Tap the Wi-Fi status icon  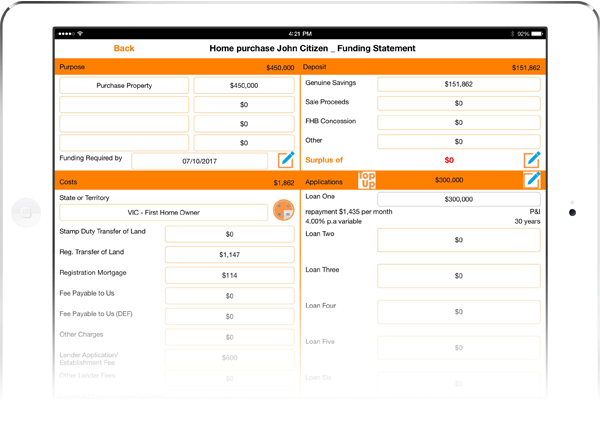pyautogui.click(x=80, y=33)
